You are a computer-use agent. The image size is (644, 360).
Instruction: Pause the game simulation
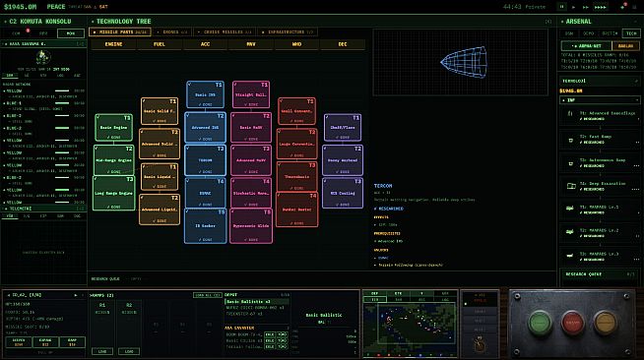(561, 7)
